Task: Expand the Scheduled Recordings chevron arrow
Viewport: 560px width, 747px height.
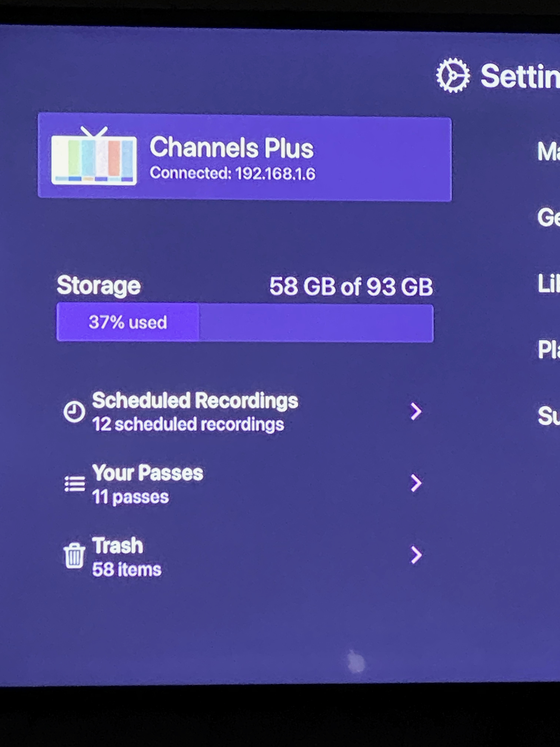Action: (x=416, y=411)
